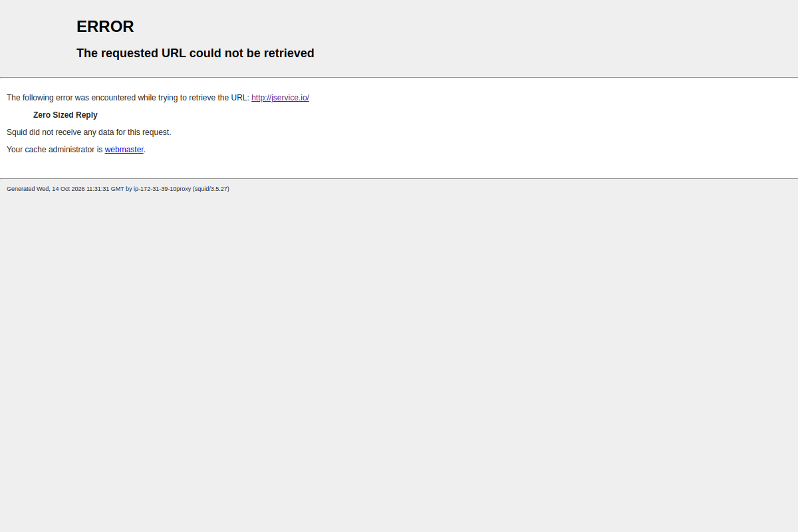Screen dimensions: 798x532
Task: Click 'Squid did not receive any data' sentence
Action: click(89, 132)
